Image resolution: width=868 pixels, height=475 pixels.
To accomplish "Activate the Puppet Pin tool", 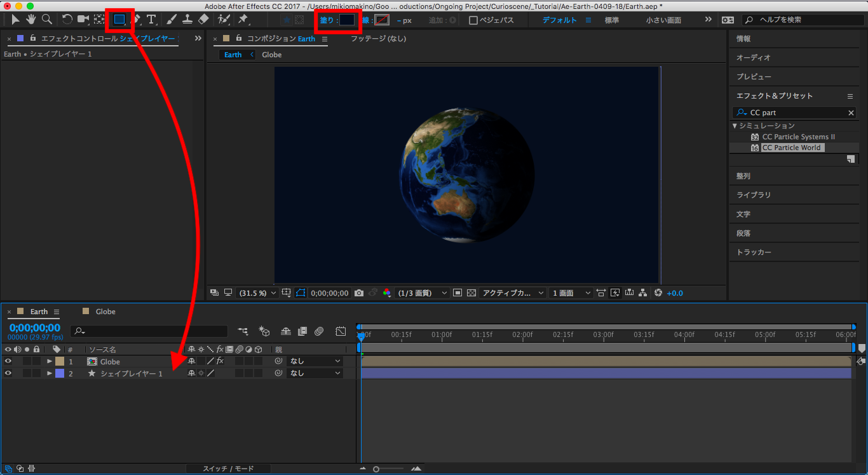I will pos(243,20).
